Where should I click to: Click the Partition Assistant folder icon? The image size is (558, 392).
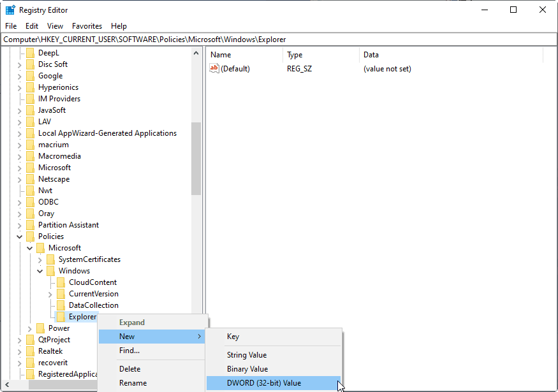point(30,225)
